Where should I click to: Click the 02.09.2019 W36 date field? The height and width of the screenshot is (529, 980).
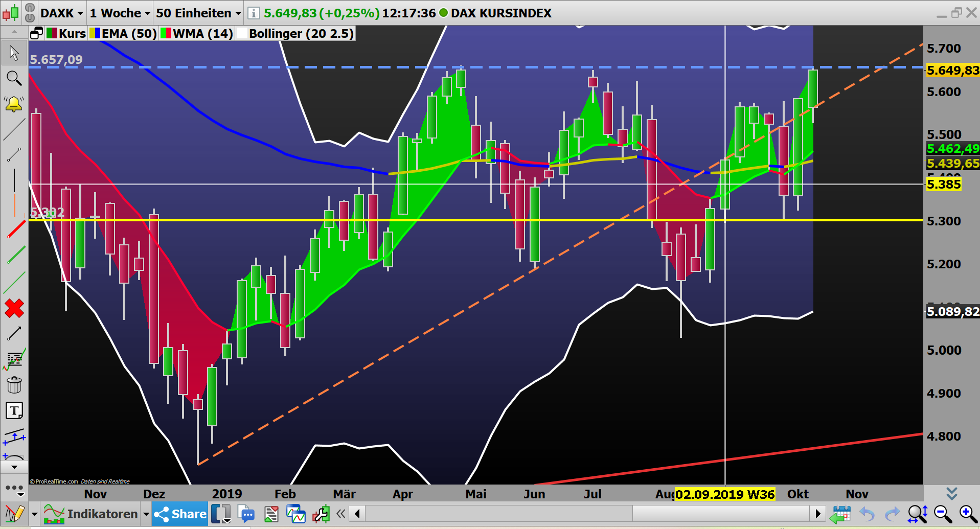click(x=725, y=494)
